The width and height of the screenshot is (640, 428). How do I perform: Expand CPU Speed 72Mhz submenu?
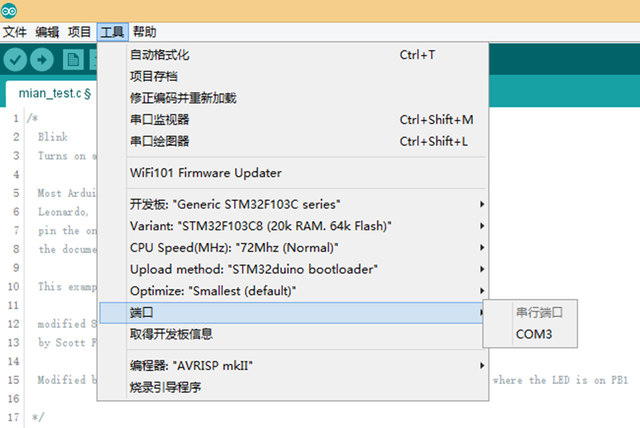(293, 248)
